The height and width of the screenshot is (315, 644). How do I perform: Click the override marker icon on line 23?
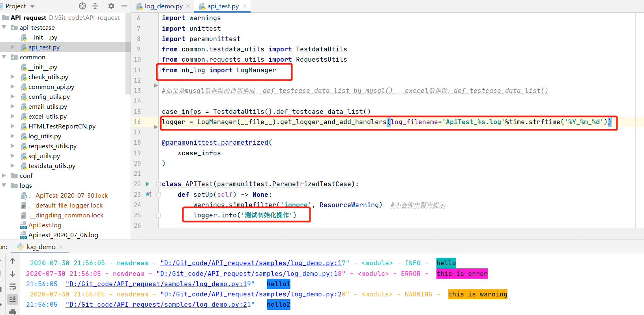tap(148, 194)
